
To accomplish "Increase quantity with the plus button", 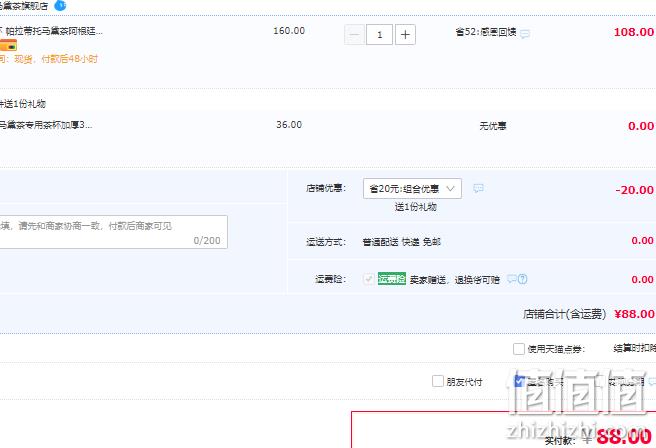I will tap(405, 34).
